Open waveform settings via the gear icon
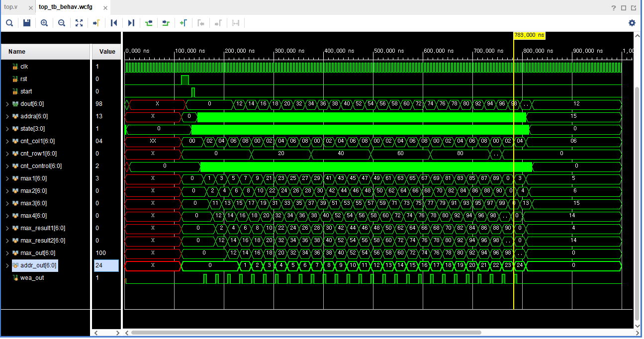 tap(632, 22)
